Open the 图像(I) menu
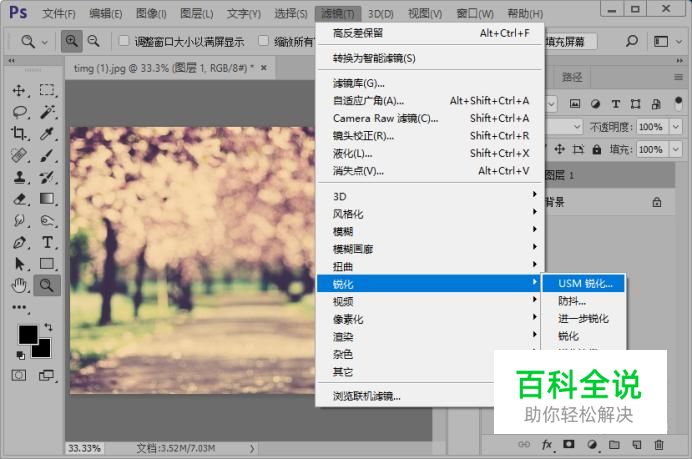This screenshot has width=692, height=459. click(x=151, y=14)
